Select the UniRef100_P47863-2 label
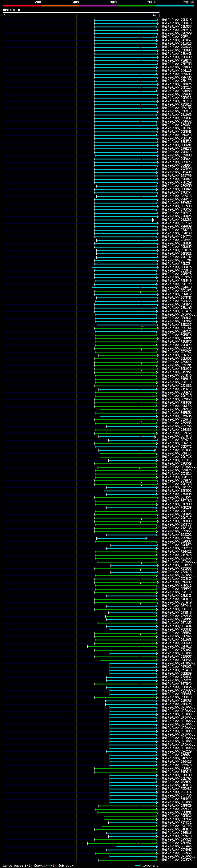197x868 pixels. (179, 663)
